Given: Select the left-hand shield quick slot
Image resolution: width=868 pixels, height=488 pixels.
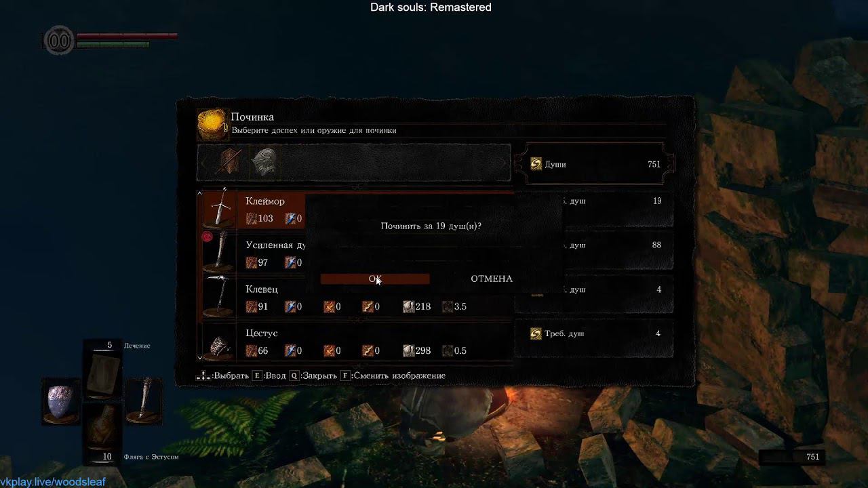Looking at the screenshot, I should (61, 401).
